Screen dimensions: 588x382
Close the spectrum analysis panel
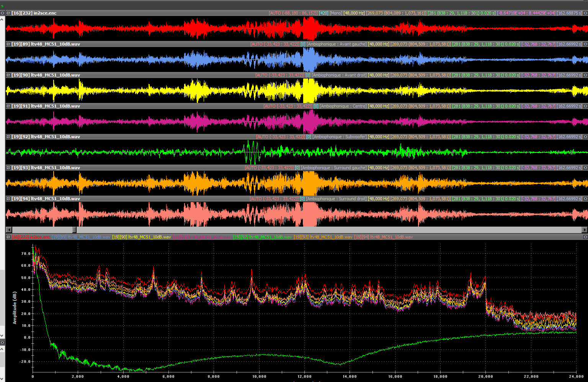click(x=585, y=237)
